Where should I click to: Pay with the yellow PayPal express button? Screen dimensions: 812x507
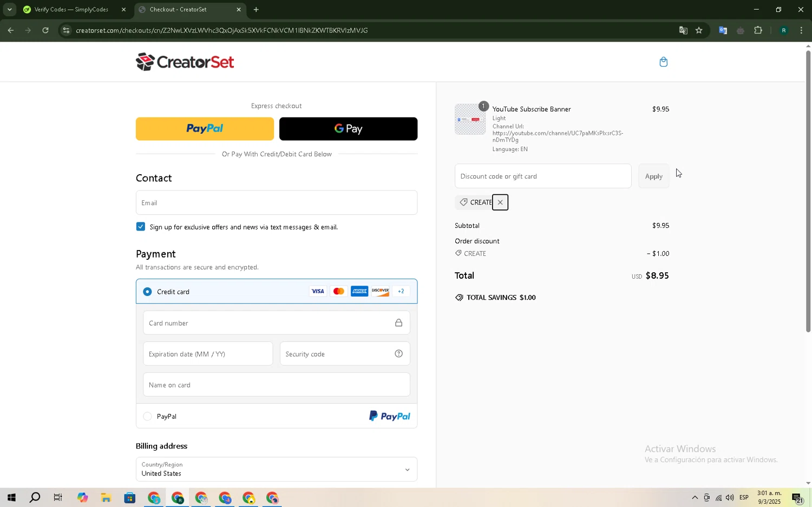point(205,129)
